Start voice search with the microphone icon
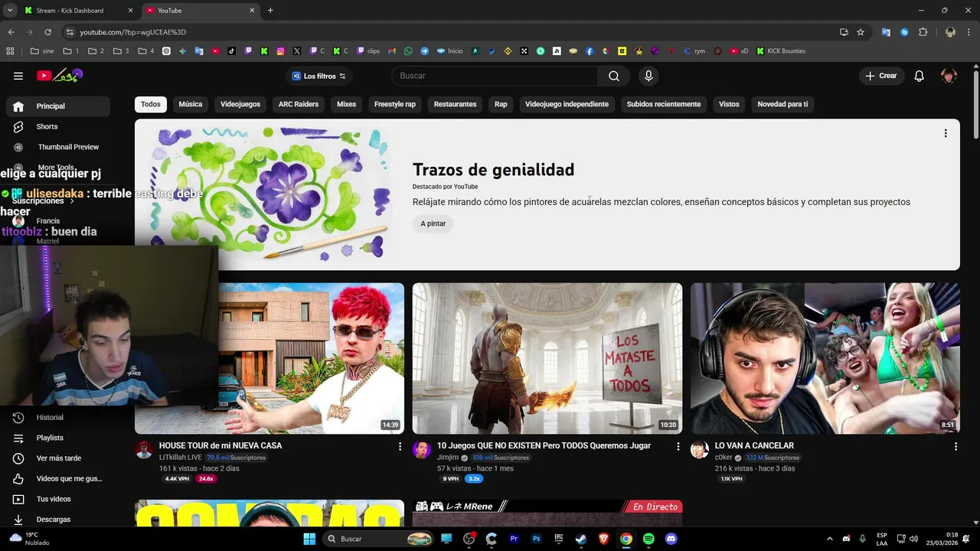 tap(648, 76)
